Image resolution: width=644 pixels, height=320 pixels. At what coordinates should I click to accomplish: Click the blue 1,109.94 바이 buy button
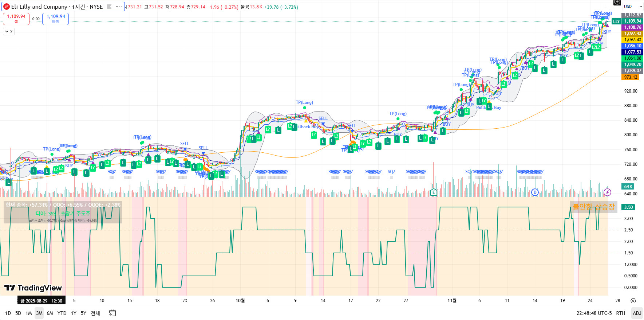tap(56, 19)
